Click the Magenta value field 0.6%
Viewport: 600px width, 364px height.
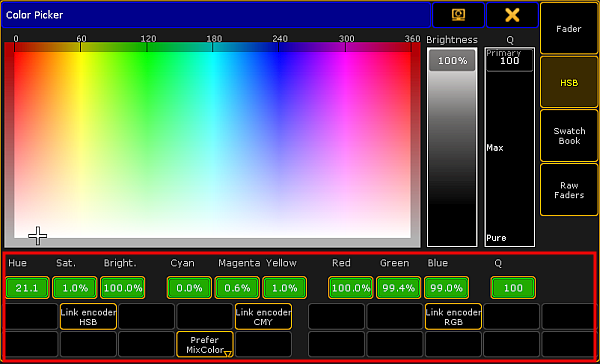pos(237,288)
